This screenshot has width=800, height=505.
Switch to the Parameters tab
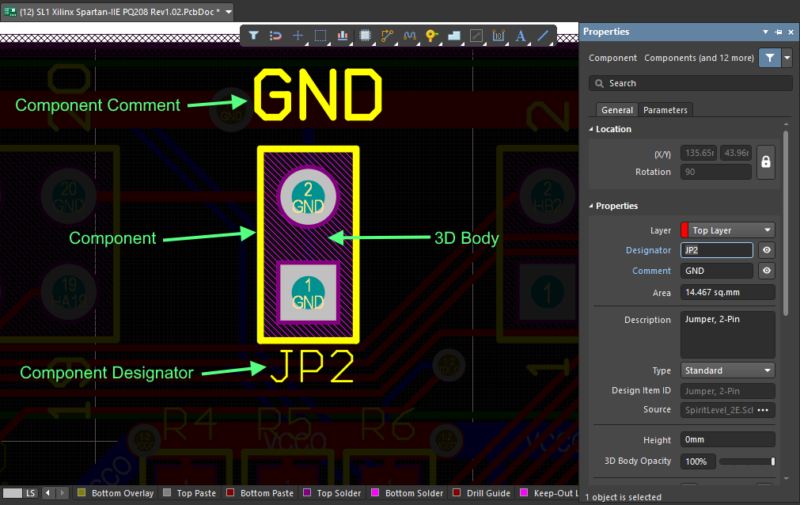[x=665, y=110]
